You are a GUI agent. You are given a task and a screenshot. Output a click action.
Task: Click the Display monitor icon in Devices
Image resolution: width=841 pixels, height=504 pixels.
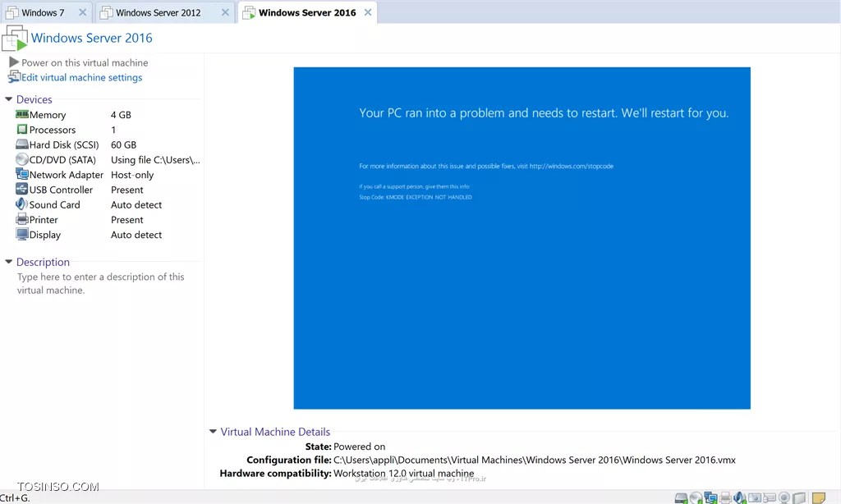[x=22, y=234]
